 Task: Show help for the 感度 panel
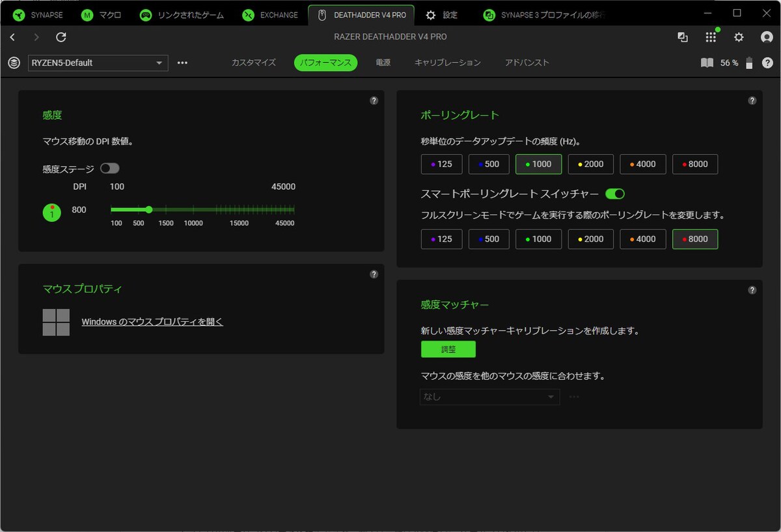pyautogui.click(x=374, y=100)
